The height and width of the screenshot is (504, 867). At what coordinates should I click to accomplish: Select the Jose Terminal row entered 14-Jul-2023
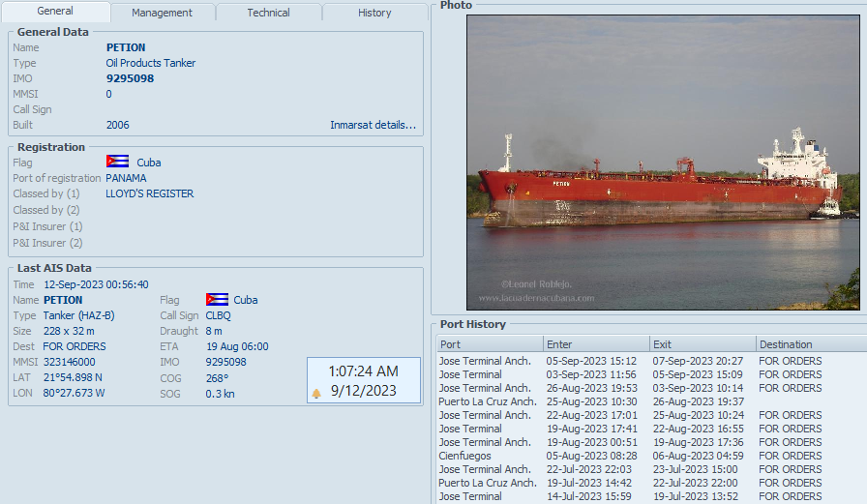651,496
